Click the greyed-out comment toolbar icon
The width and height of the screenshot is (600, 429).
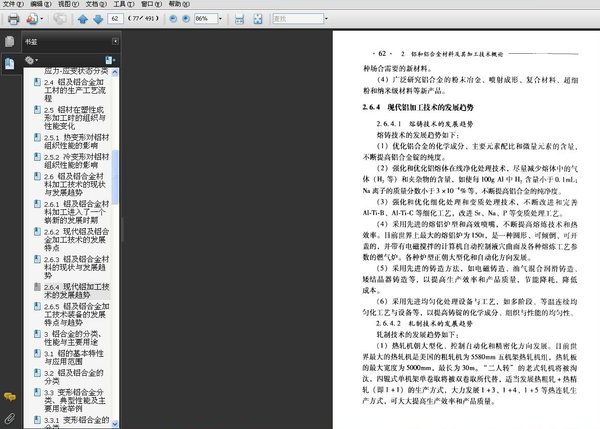coord(59,19)
